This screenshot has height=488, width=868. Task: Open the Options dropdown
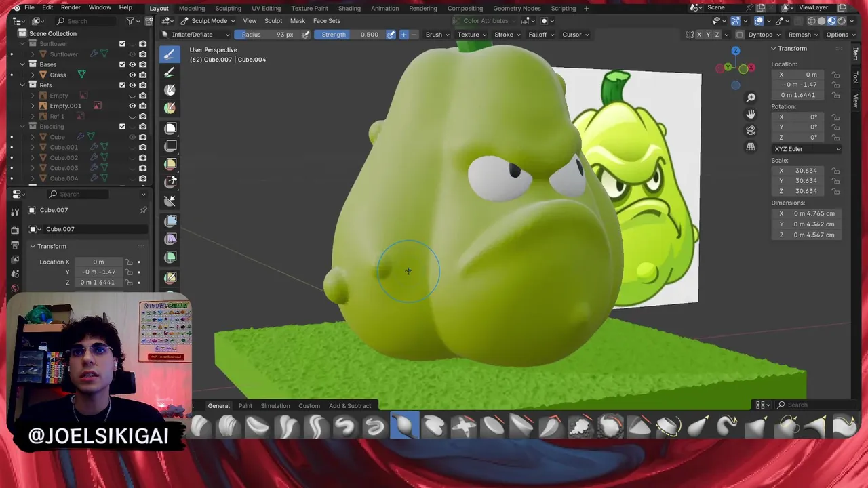840,35
